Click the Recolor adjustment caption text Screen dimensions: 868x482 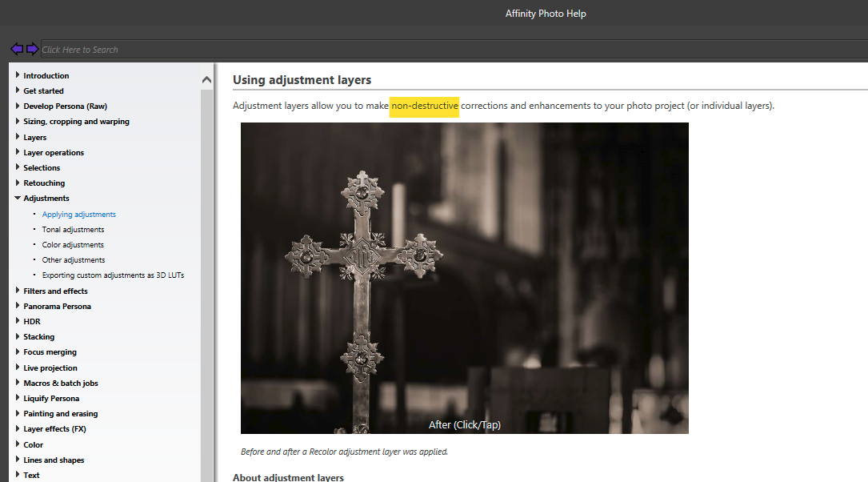[x=344, y=452]
